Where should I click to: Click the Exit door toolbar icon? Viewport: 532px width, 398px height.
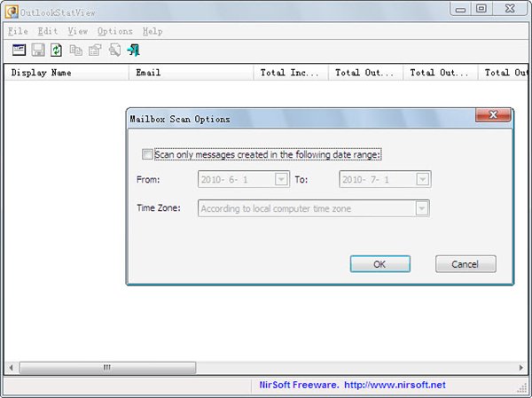click(x=134, y=50)
